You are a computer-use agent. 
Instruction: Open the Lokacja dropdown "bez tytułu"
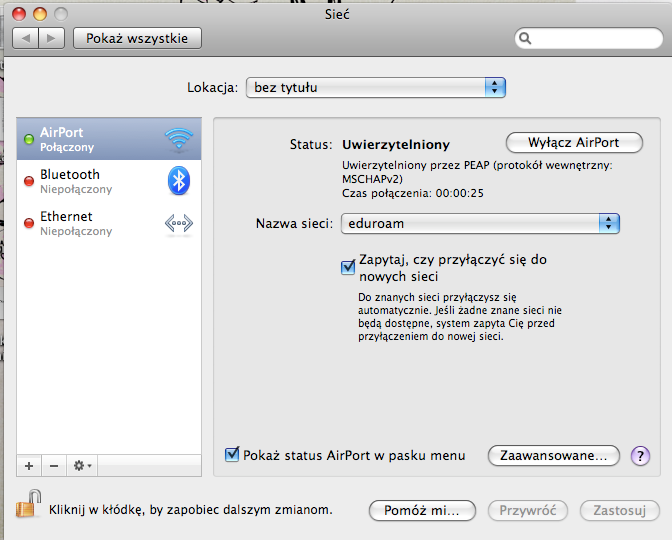(376, 87)
